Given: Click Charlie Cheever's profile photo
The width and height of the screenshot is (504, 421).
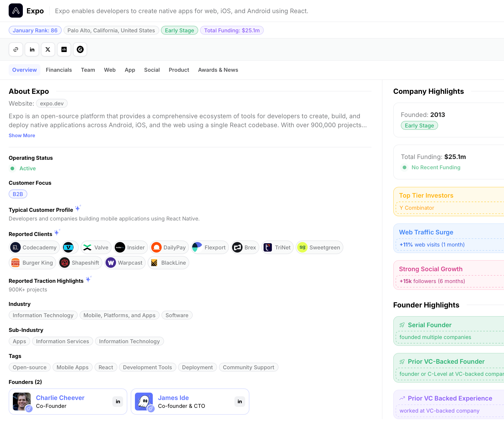Looking at the screenshot, I should coord(22,401).
